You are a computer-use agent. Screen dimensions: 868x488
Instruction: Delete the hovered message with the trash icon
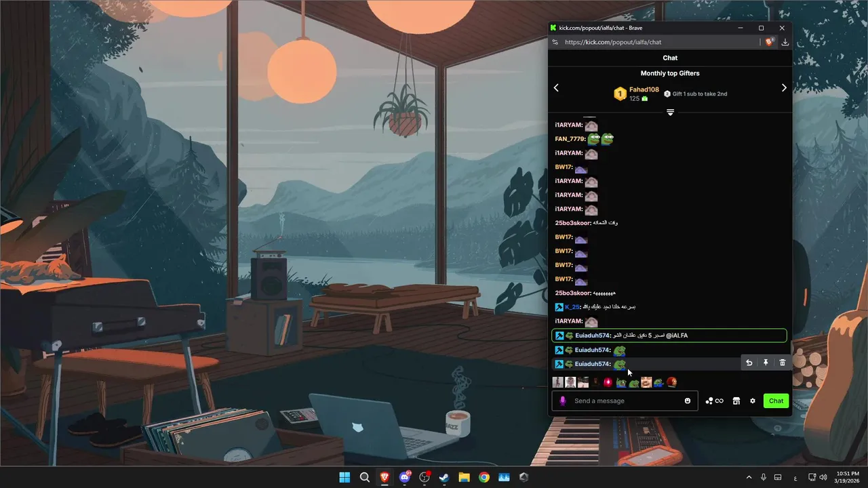(x=782, y=363)
